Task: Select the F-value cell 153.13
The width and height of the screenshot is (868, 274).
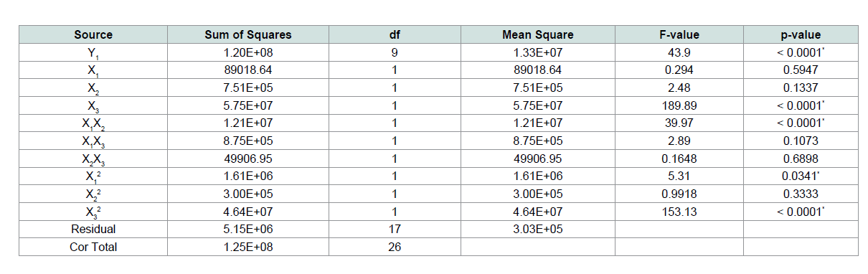Action: pos(679,211)
